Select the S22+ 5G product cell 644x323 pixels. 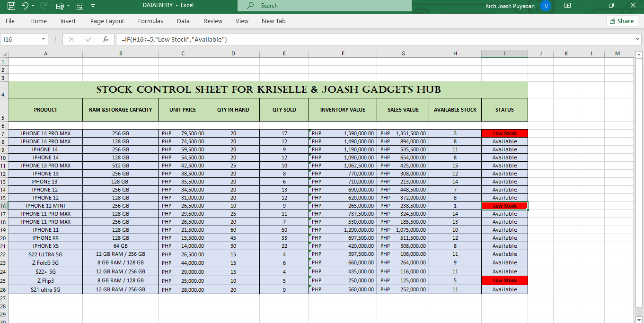[x=45, y=271]
